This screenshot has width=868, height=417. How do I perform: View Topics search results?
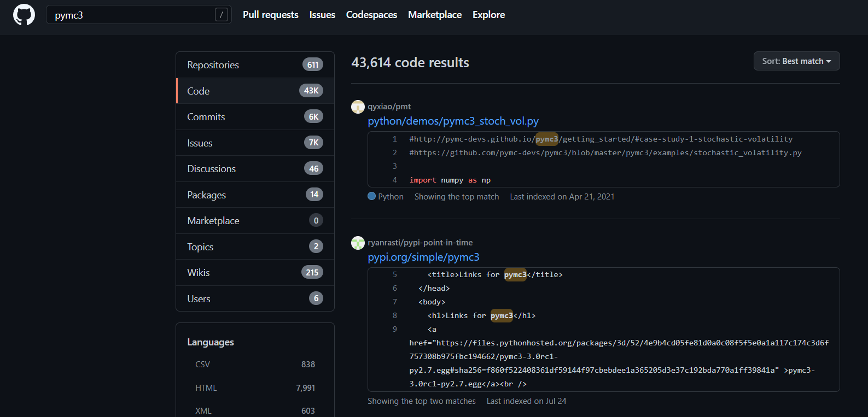coord(255,246)
